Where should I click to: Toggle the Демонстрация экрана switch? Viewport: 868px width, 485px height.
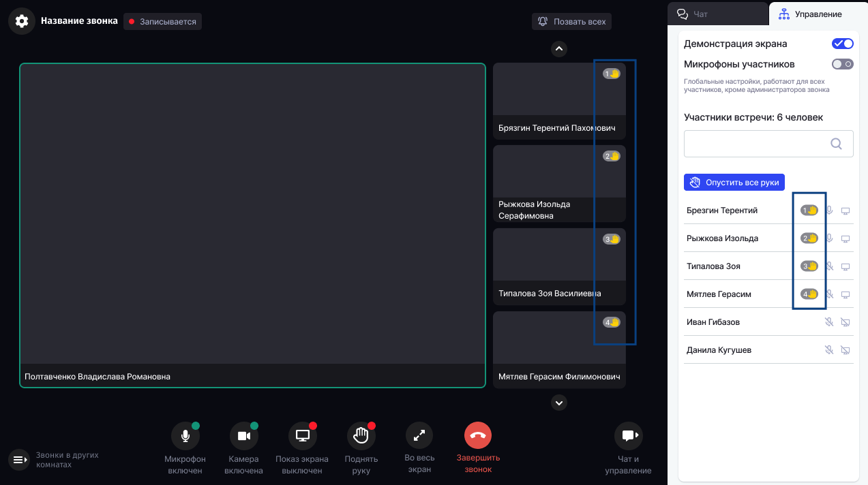coord(843,44)
